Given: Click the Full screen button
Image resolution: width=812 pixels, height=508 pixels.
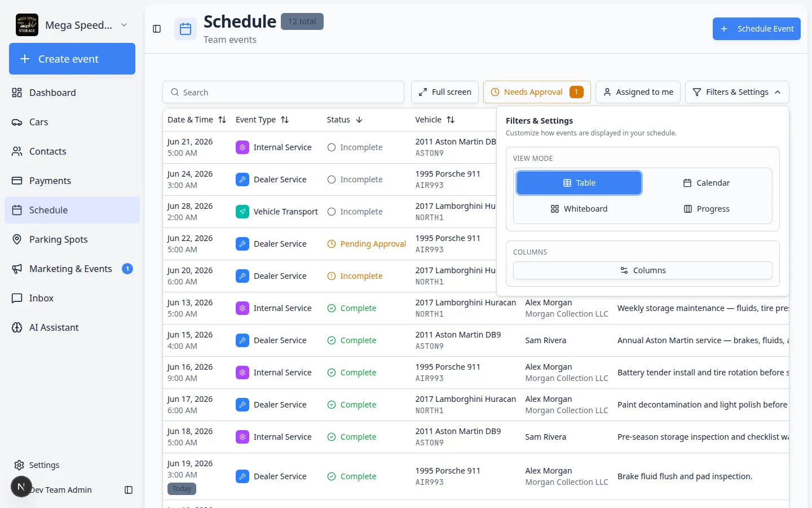Looking at the screenshot, I should tap(445, 92).
